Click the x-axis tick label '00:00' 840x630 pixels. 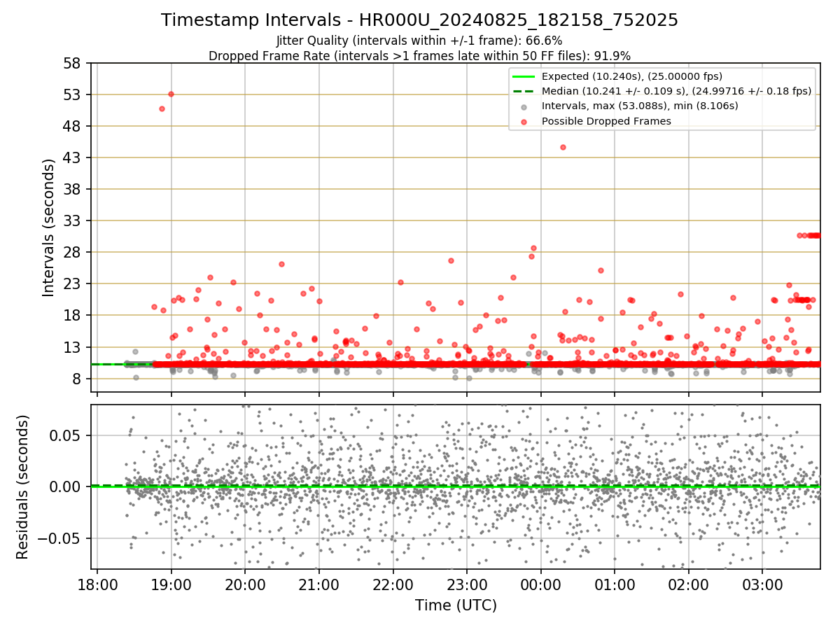coord(540,584)
